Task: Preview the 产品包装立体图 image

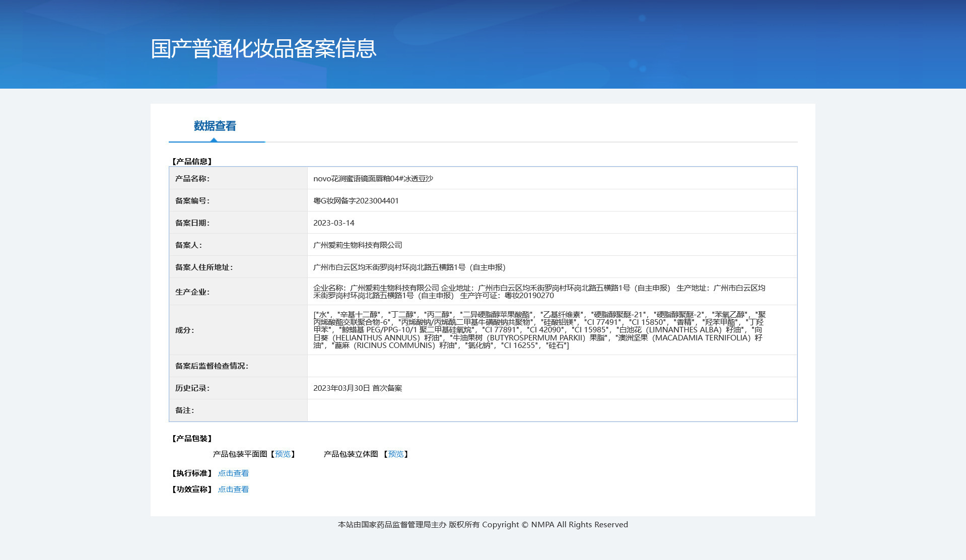Action: click(x=396, y=454)
